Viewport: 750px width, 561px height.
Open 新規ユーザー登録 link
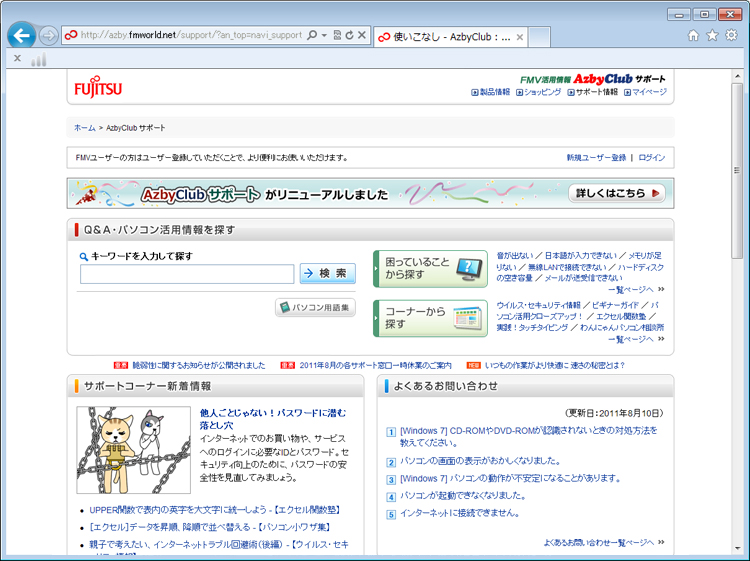click(x=596, y=157)
